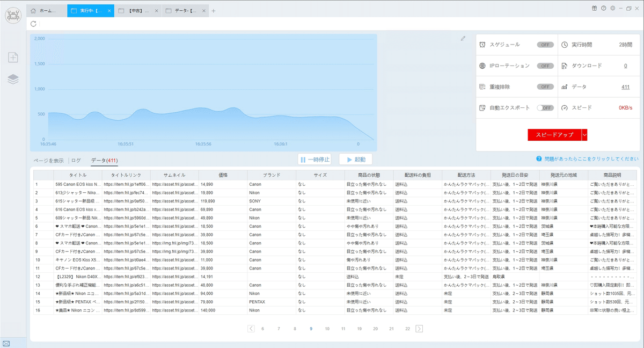The height and width of the screenshot is (348, 644).
Task: Toggle the IPローテーション switch
Action: (545, 66)
